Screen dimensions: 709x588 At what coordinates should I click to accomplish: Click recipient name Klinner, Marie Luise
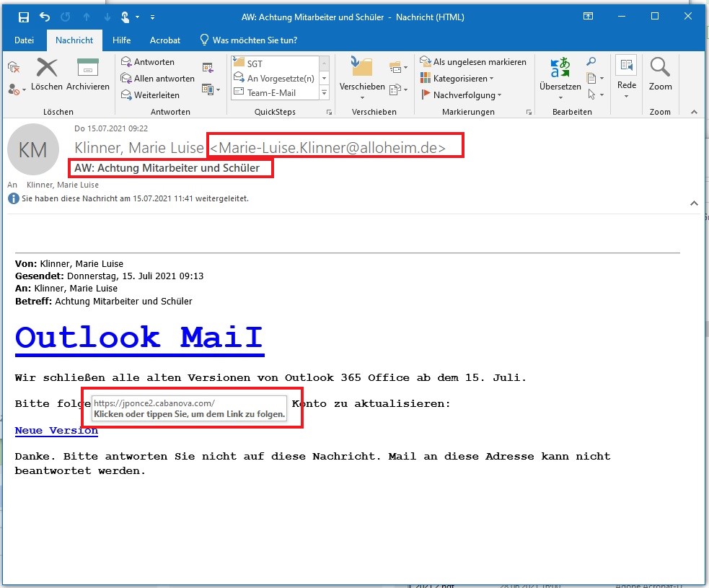(x=63, y=185)
